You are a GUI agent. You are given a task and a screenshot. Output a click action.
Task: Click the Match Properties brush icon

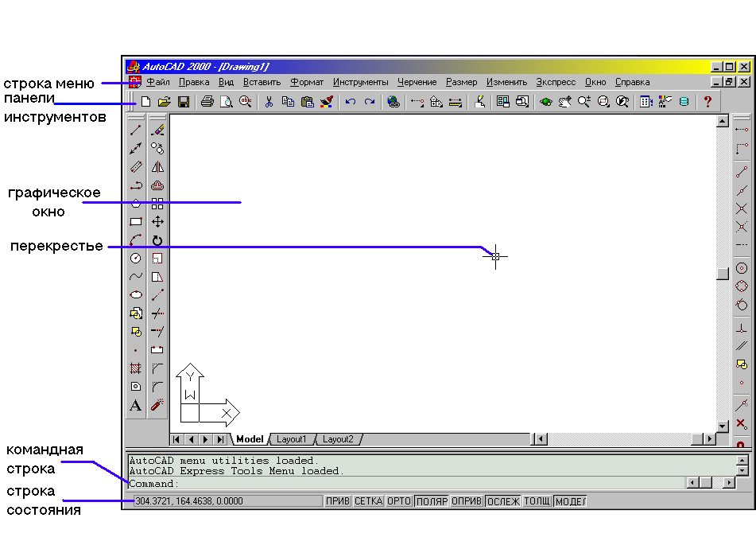(327, 102)
